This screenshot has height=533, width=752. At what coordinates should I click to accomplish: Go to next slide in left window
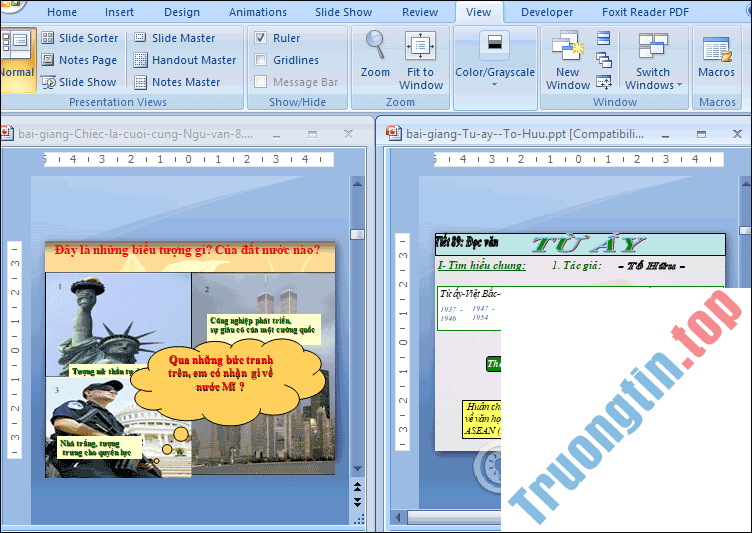tap(357, 502)
